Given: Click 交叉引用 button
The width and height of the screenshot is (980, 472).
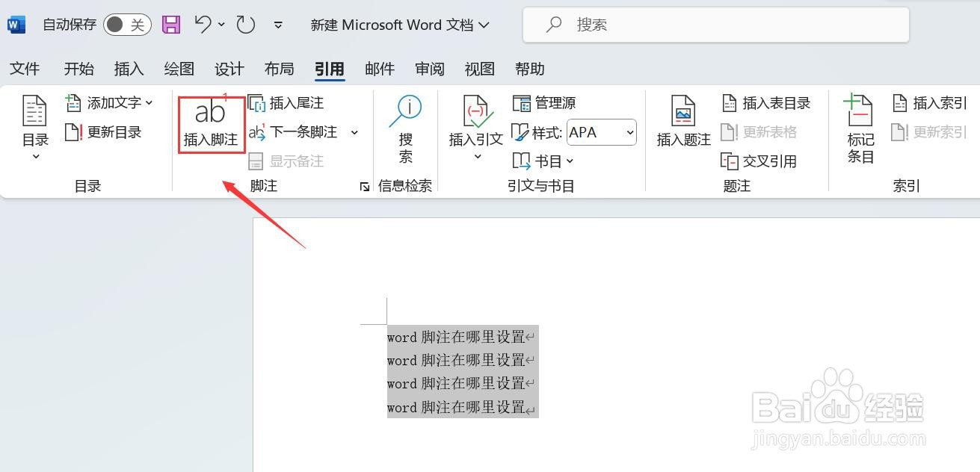Looking at the screenshot, I should (759, 161).
